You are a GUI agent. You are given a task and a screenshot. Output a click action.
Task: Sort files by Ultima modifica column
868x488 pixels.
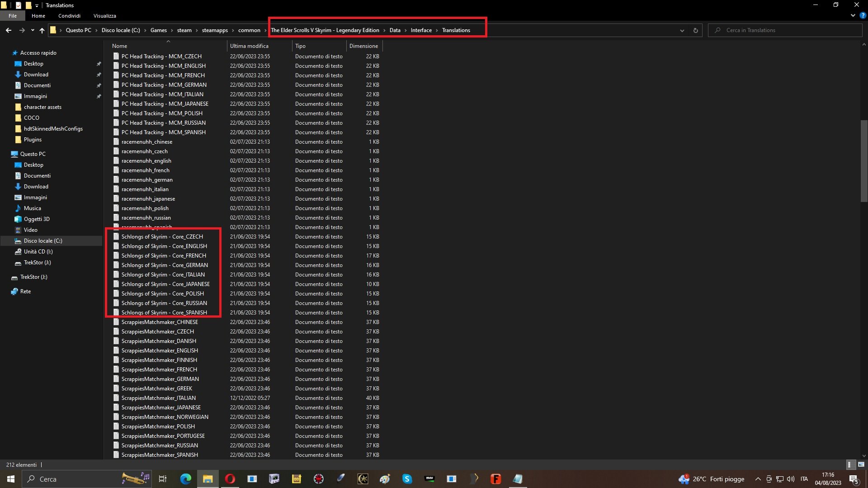[x=249, y=46]
